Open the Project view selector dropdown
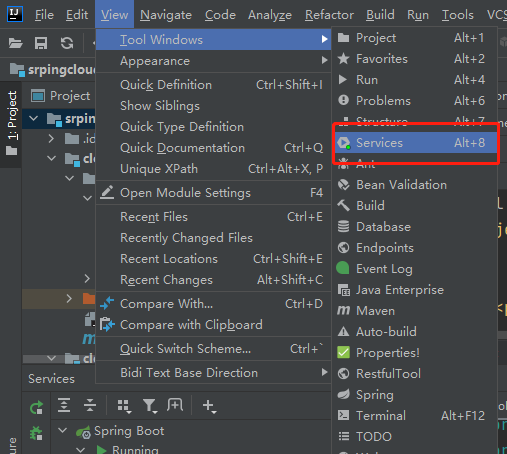507x454 pixels. [x=62, y=96]
